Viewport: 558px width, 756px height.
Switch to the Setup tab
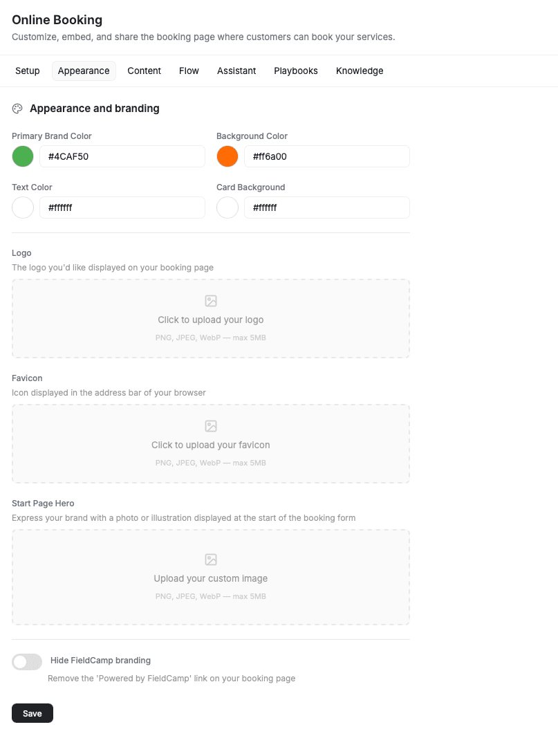[27, 71]
